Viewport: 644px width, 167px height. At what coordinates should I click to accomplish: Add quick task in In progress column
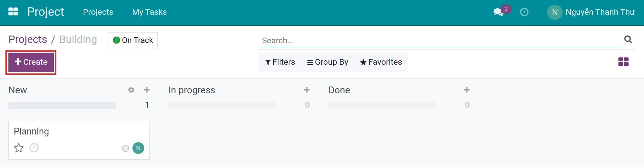coord(307,90)
